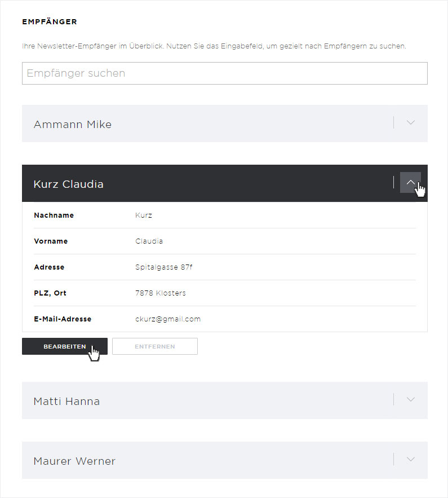Select the PLZ, Ort label
This screenshot has height=498, width=448.
(x=50, y=293)
